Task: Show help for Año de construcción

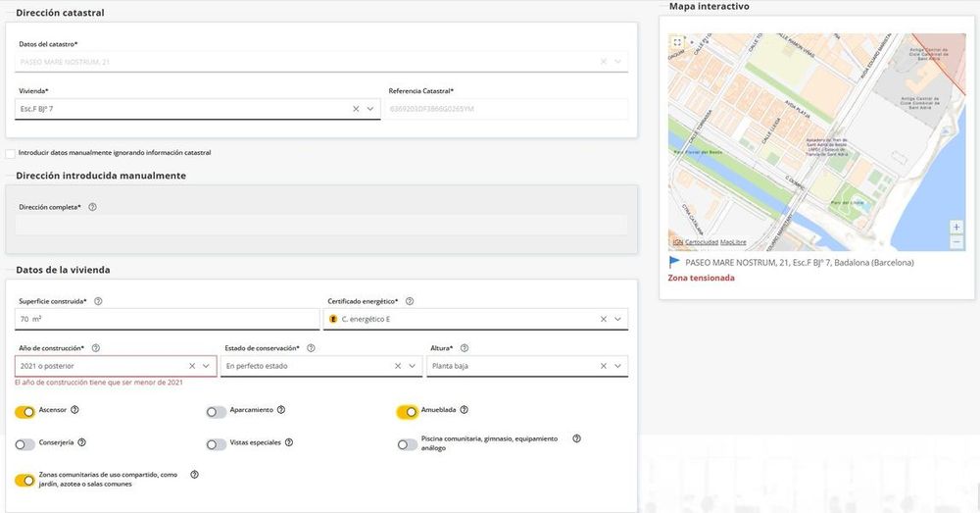Action: click(95, 348)
